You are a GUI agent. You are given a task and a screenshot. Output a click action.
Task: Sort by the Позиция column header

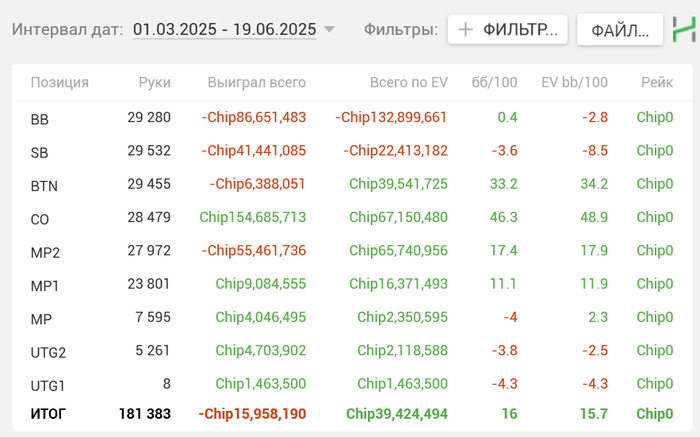[x=60, y=82]
